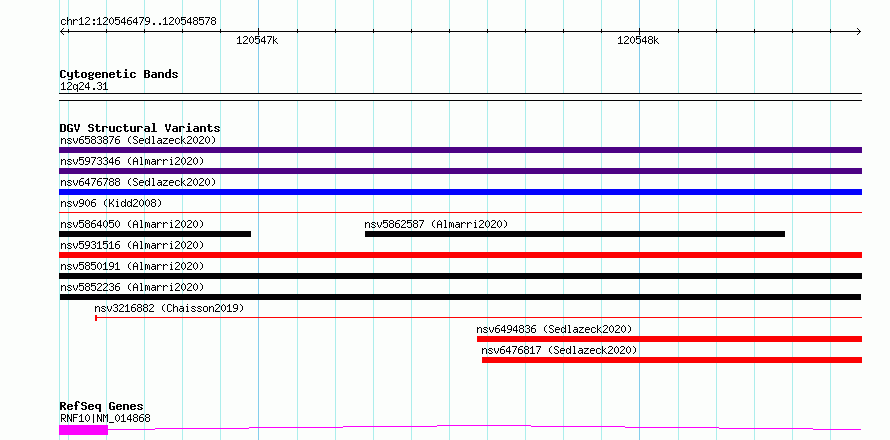The image size is (890, 440).
Task: Click the 120548k ruler position label
Action: 639,40
